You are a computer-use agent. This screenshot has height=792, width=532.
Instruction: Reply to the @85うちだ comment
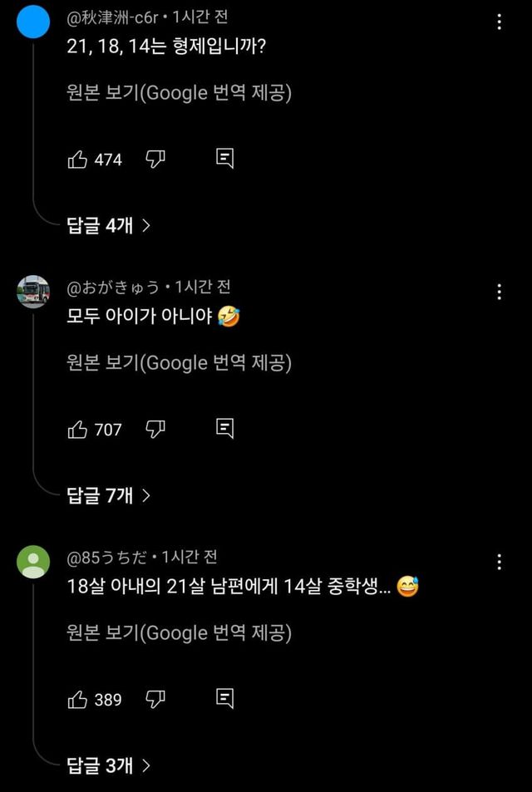point(224,699)
